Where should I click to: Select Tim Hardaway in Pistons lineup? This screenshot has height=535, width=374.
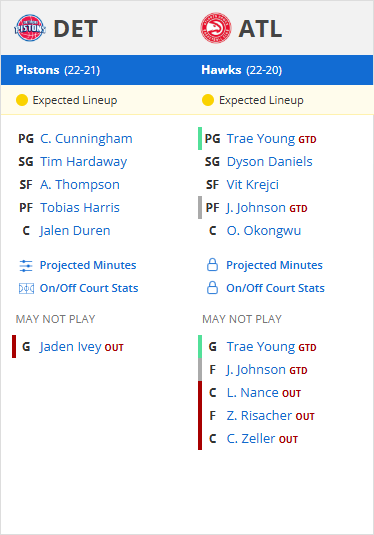coord(84,162)
